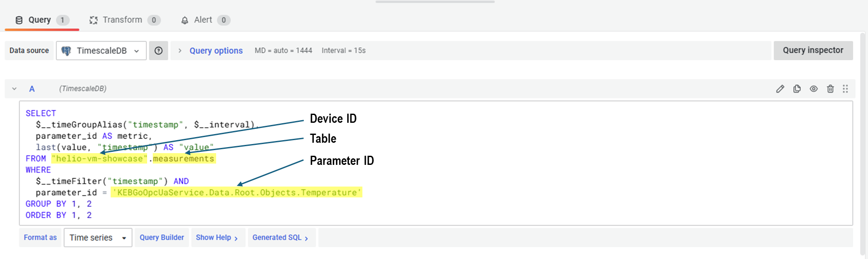
Task: Switch to Query Builder mode
Action: (162, 238)
